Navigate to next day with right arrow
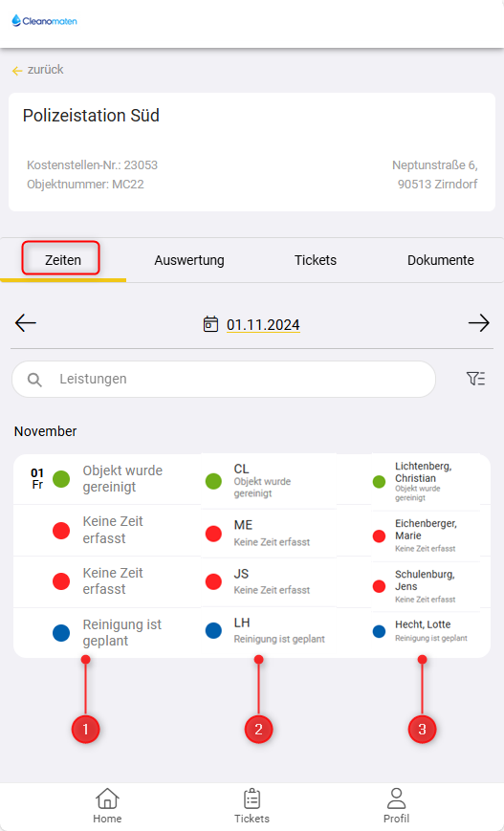The image size is (504, 831). tap(478, 323)
